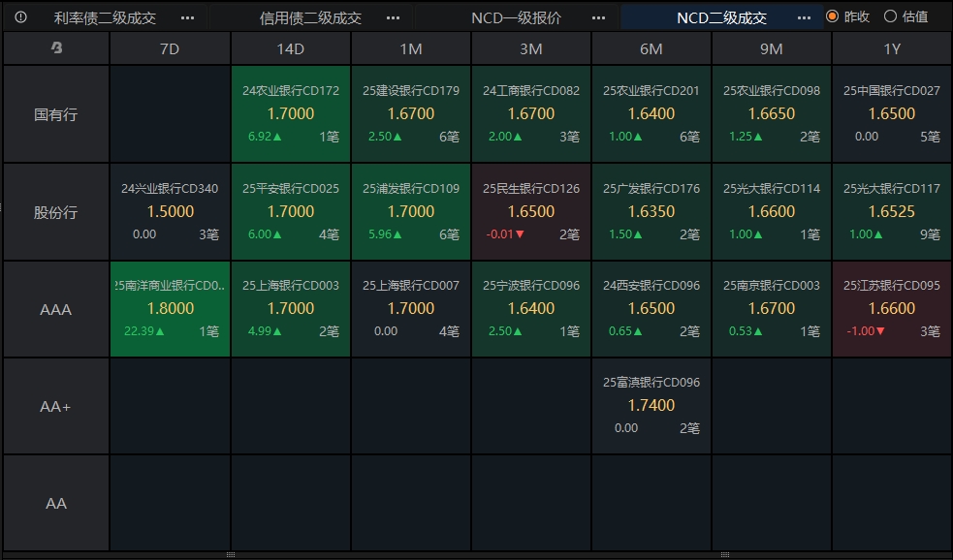This screenshot has width=953, height=560.
Task: Click the 1M column header
Action: tap(411, 48)
